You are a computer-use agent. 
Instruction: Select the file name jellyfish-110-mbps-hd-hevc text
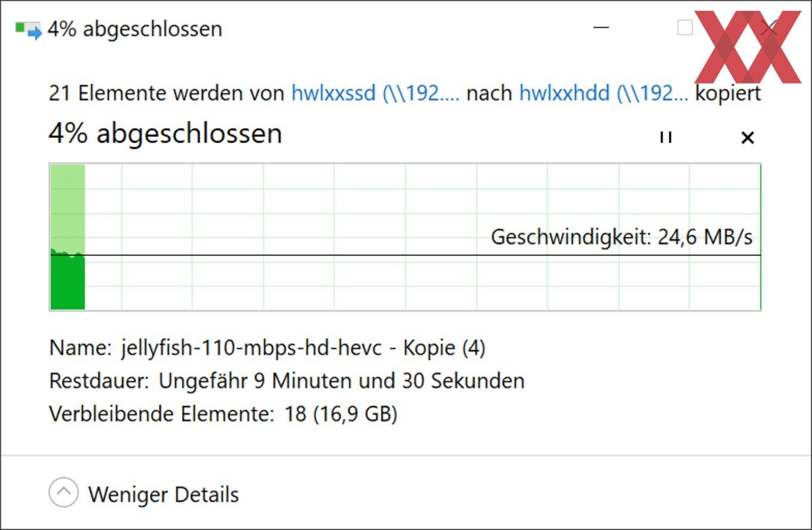click(x=251, y=347)
